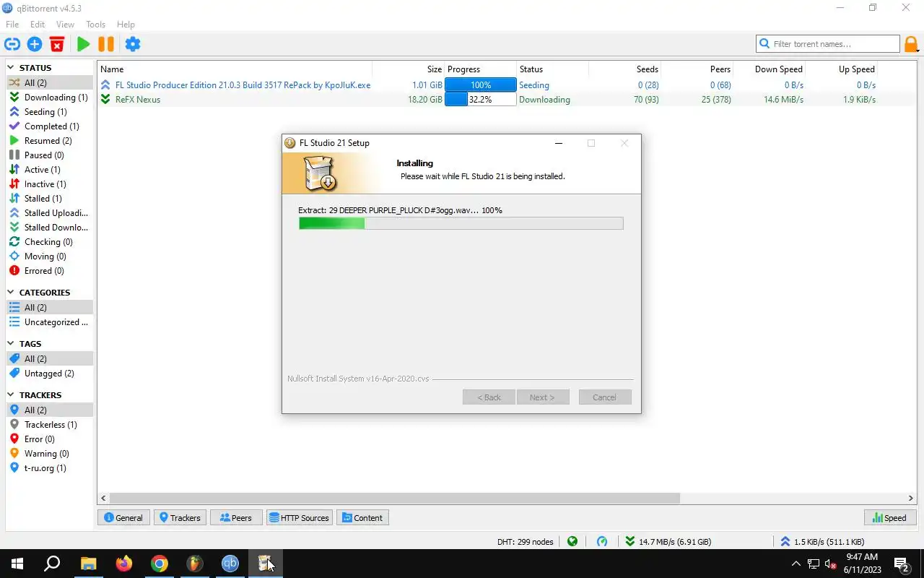Open Firefox from the taskbar
Viewport: 924px width, 578px height.
click(124, 564)
